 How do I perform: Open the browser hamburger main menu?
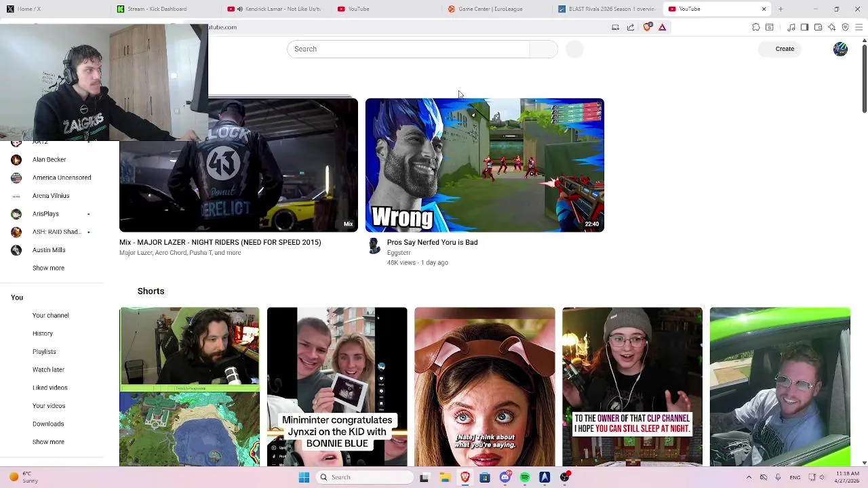click(x=859, y=27)
